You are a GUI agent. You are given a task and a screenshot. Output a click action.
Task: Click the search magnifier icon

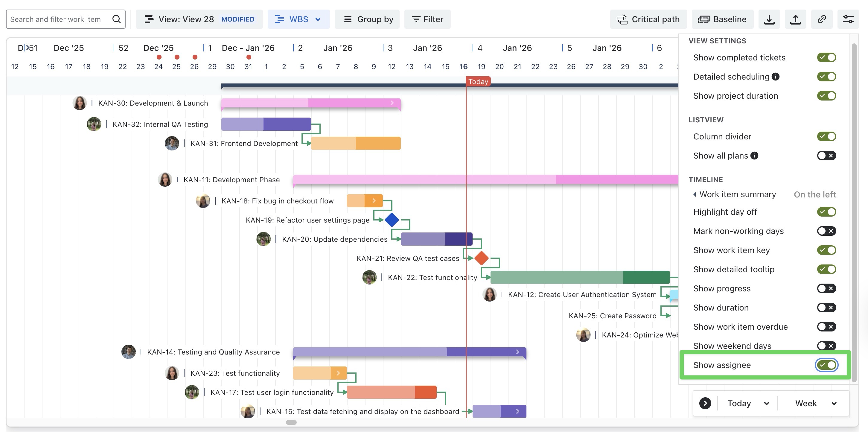(117, 19)
